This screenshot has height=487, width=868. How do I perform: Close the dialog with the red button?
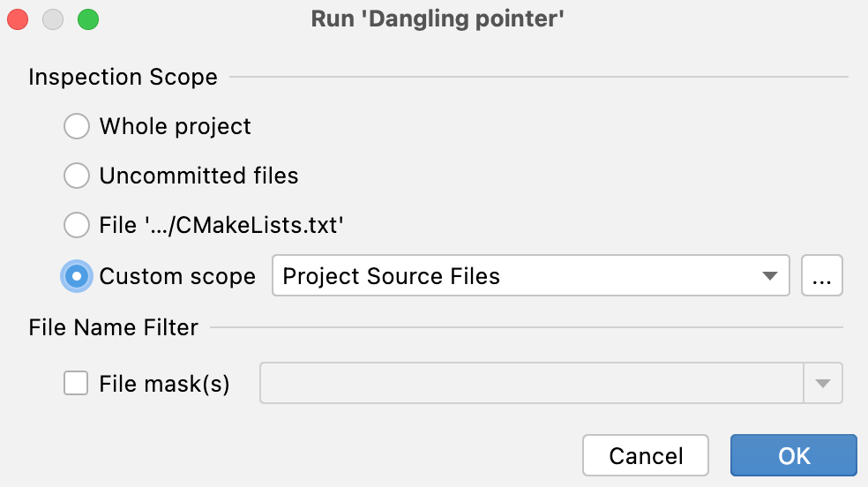click(19, 19)
